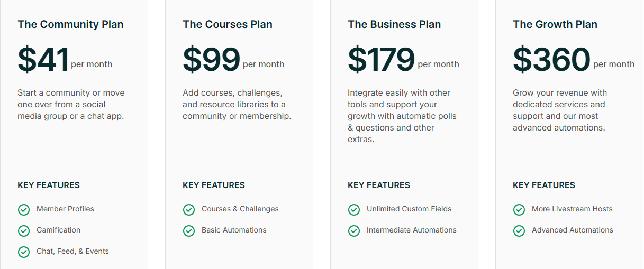Click the checkmark icon for Courses & Challenges
Screen dimensions: 644x269
point(189,210)
